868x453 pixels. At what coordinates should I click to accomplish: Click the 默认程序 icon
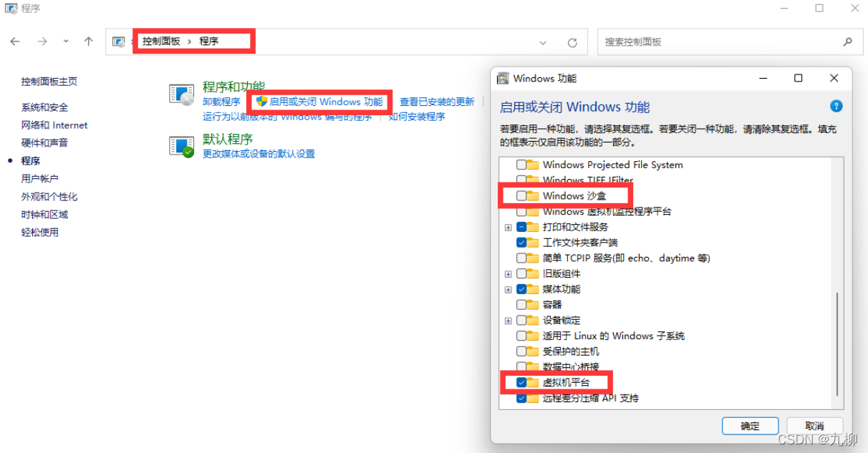182,146
